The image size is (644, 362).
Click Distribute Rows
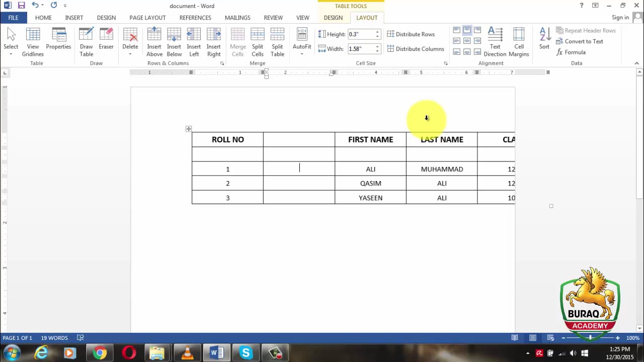pos(411,34)
